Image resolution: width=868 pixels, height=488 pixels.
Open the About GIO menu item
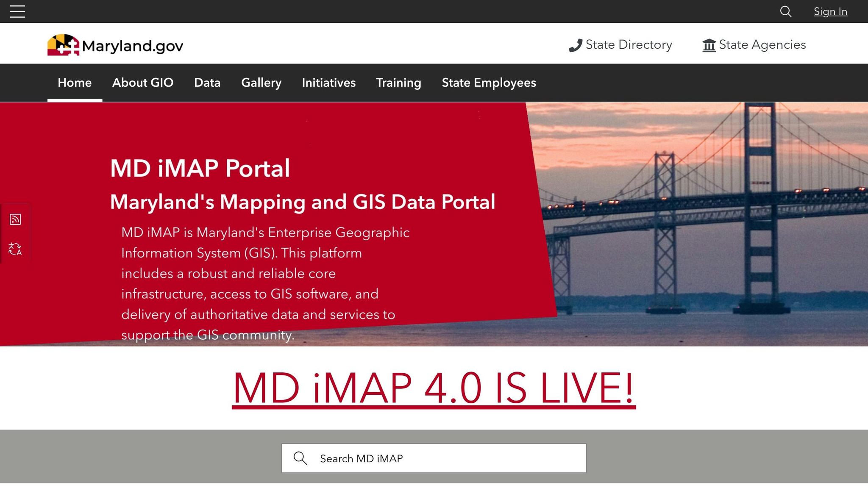[x=143, y=83]
